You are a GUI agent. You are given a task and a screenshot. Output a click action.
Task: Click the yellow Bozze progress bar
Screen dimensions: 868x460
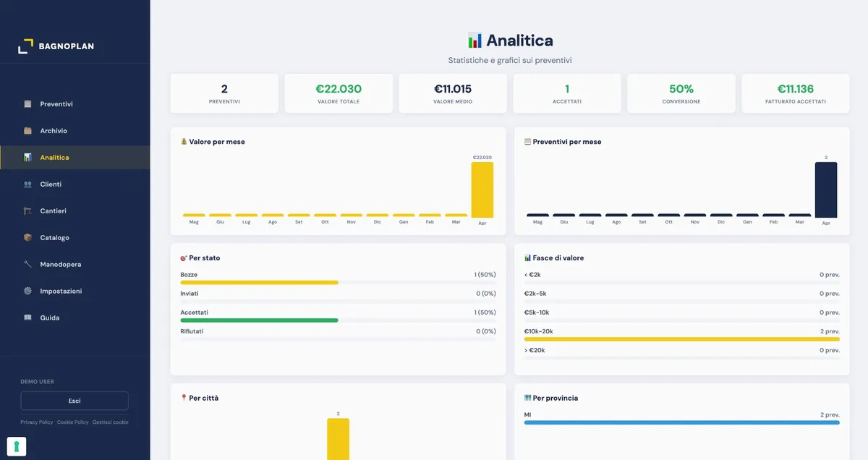click(x=259, y=282)
